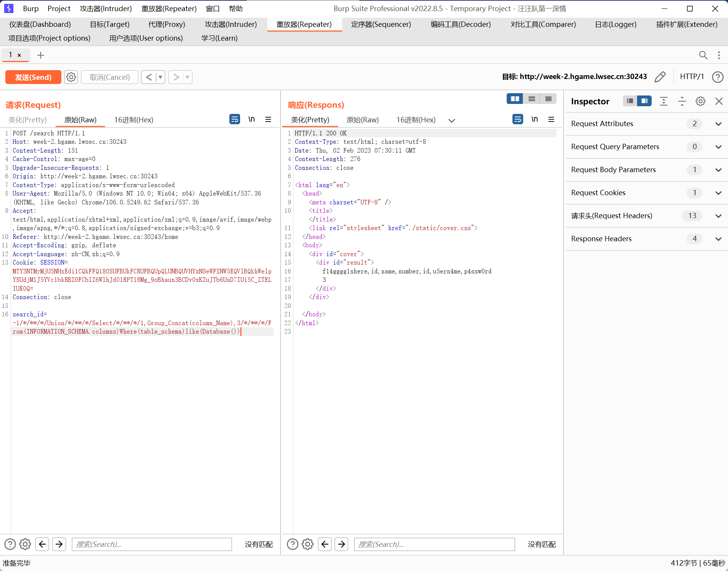Click the Burp Suite logo icon
728x571 pixels.
[x=8, y=8]
